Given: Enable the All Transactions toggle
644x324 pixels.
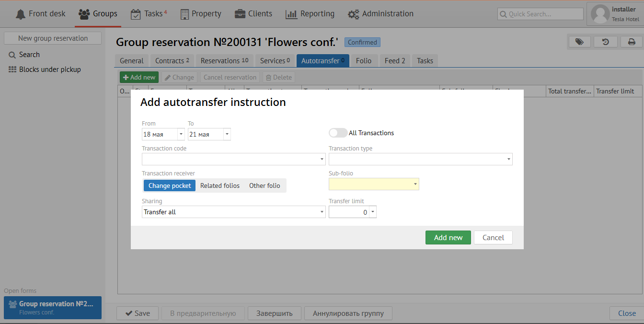Looking at the screenshot, I should point(338,133).
